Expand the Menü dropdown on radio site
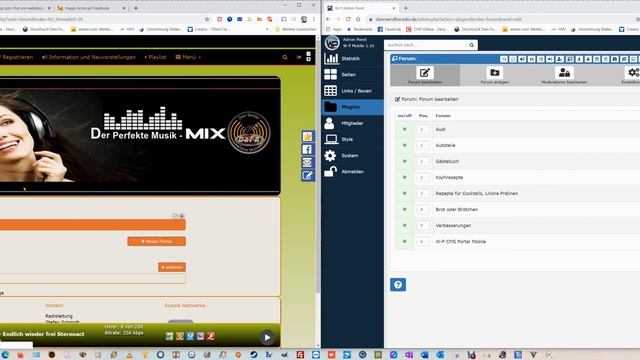 point(188,57)
